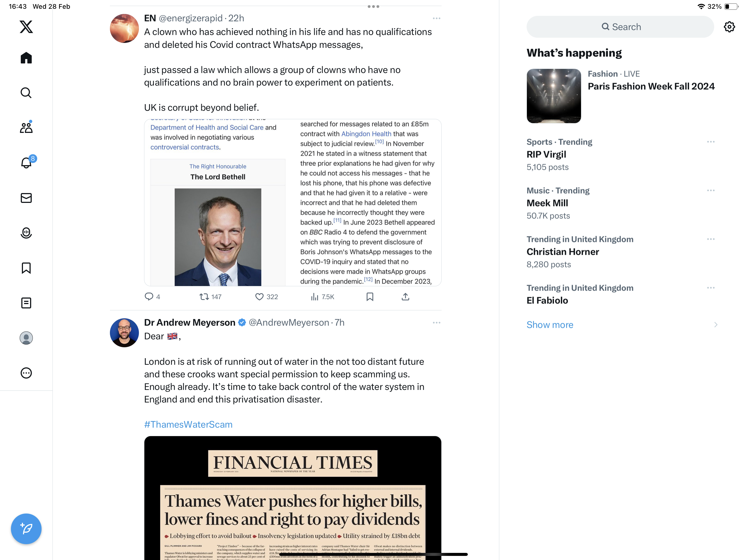
Task: Open the Lists icon in sidebar
Action: (x=26, y=303)
